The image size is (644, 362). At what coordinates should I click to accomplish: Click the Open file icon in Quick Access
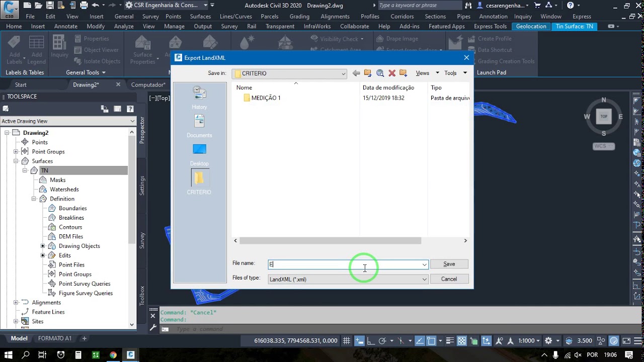pyautogui.click(x=39, y=5)
